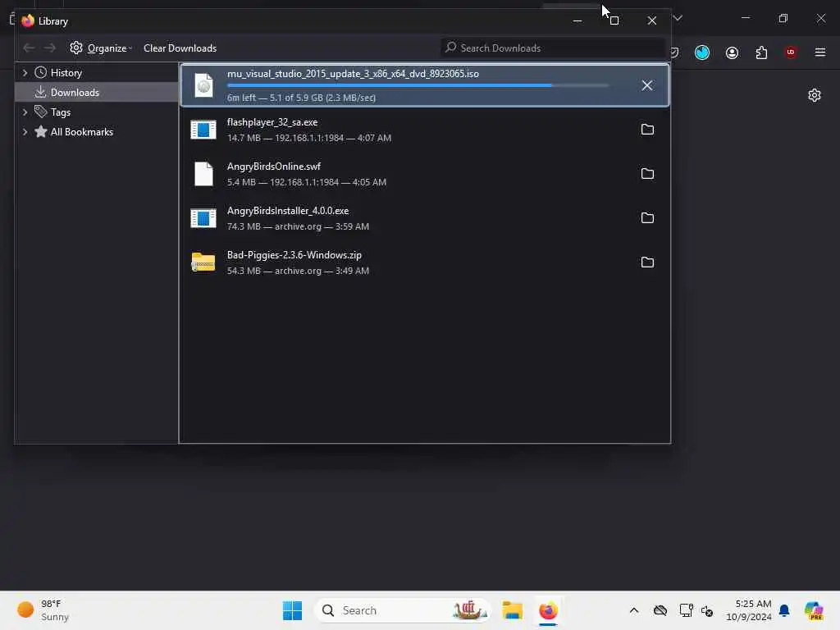The width and height of the screenshot is (840, 630).
Task: Open containing folder for AngryBirdsOnline.swf
Action: 647,174
